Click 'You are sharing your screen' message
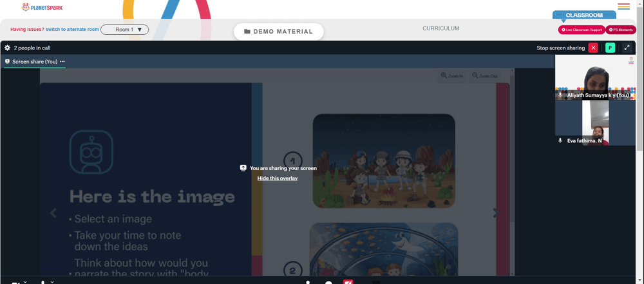This screenshot has height=284, width=644. click(x=283, y=168)
